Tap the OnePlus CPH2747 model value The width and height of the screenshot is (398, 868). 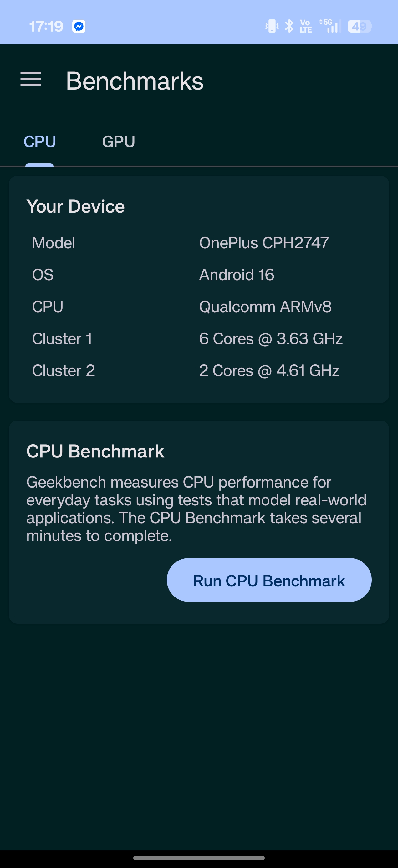coord(264,243)
